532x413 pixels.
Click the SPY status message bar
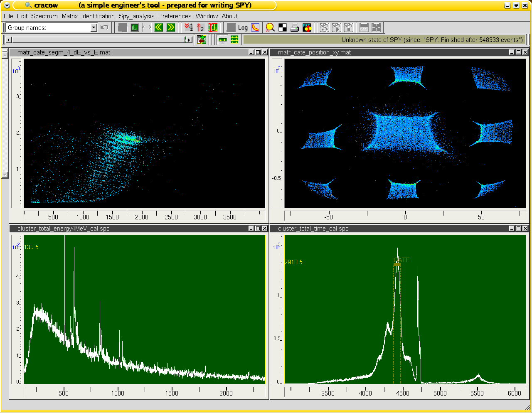(x=384, y=40)
